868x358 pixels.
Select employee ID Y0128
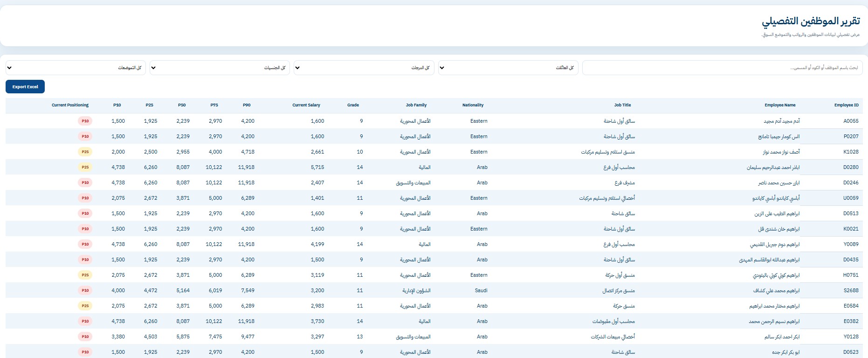point(851,337)
